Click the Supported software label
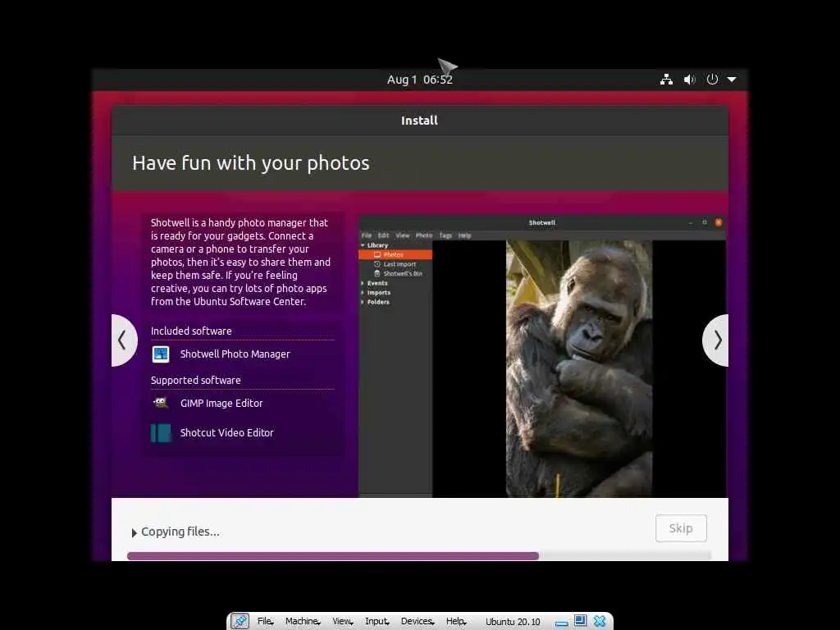 [x=195, y=381]
